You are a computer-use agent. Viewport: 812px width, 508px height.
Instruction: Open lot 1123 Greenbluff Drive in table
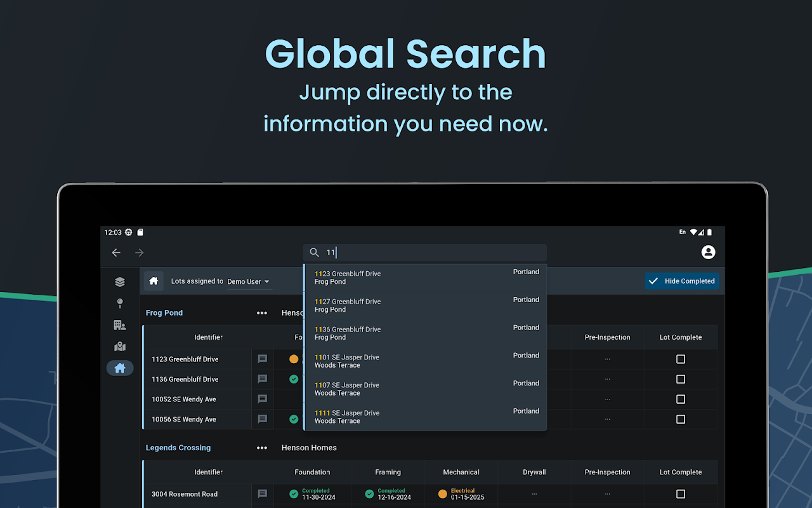[x=185, y=359]
